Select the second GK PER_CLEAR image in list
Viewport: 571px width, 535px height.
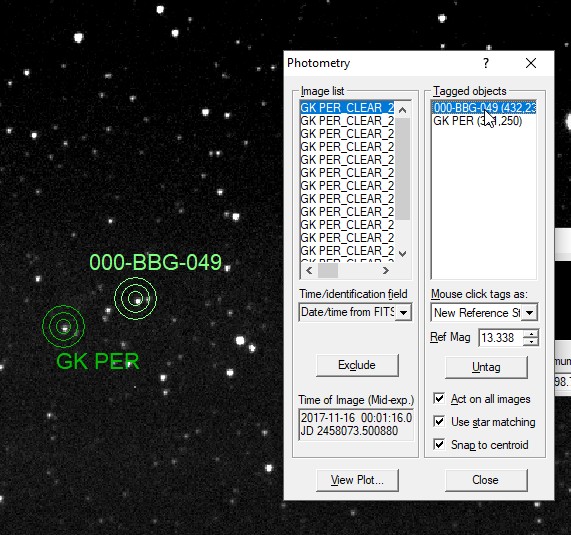[347, 121]
